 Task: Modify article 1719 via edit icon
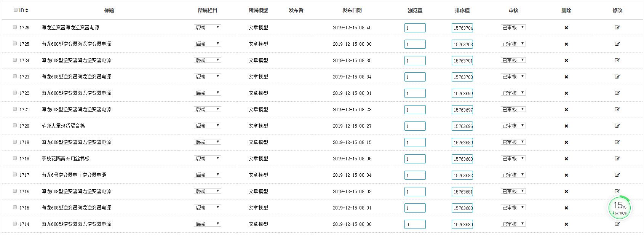click(x=617, y=142)
